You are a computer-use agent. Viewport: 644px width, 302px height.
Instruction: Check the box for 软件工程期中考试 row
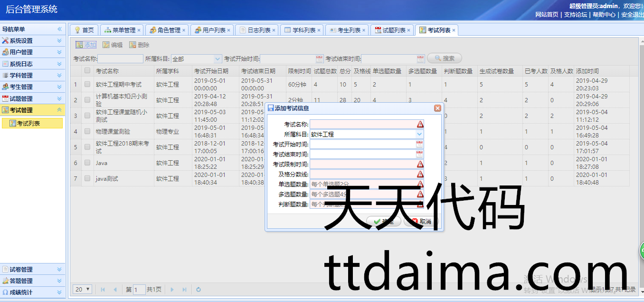click(x=87, y=84)
